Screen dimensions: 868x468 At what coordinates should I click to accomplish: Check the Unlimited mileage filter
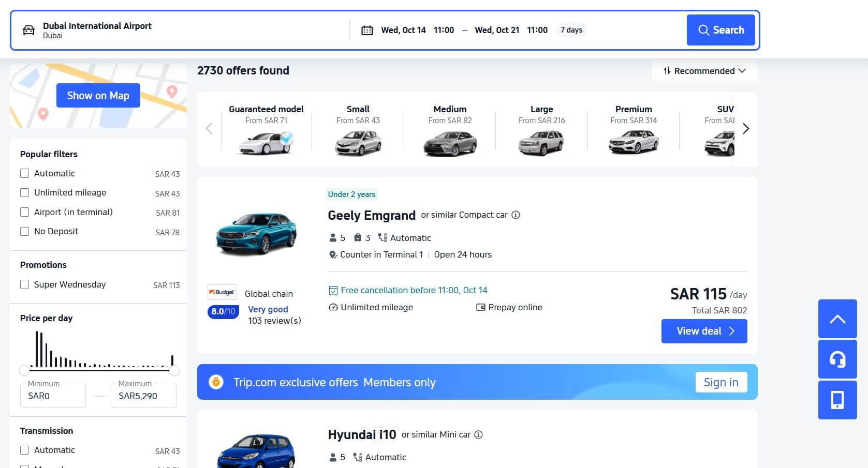tap(24, 192)
